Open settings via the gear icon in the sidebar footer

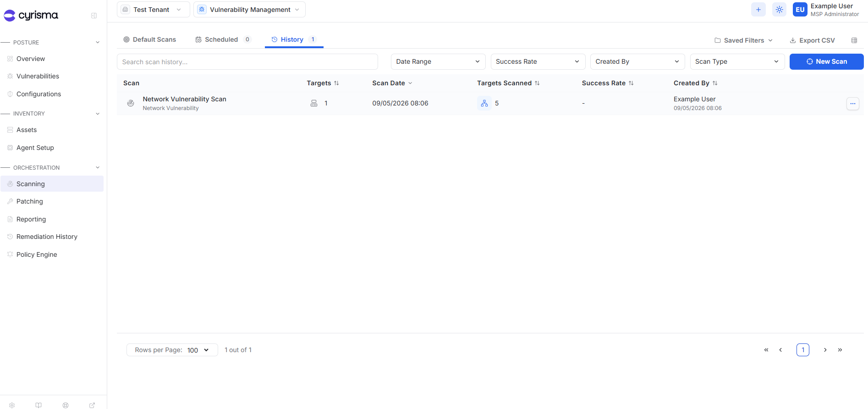coord(12,405)
